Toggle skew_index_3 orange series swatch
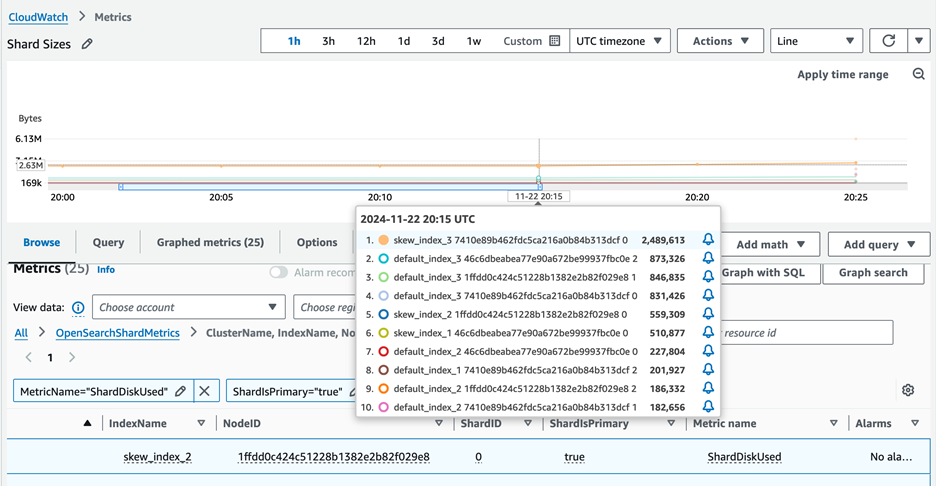The height and width of the screenshot is (486, 936). 383,240
